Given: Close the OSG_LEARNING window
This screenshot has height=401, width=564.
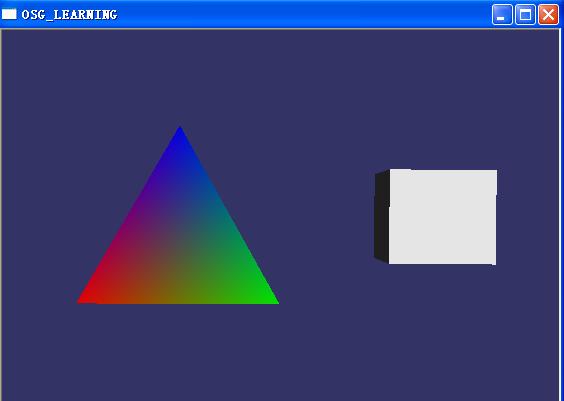Looking at the screenshot, I should [x=548, y=15].
